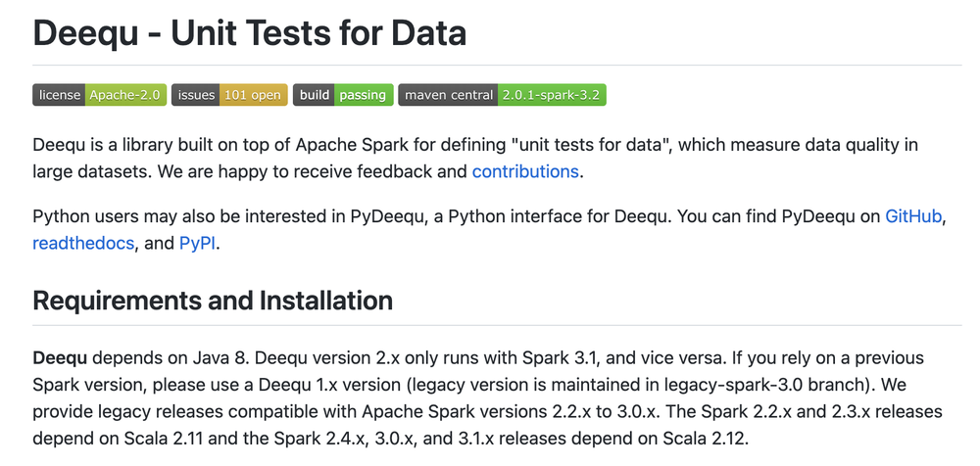Click the "Deequ - Unit Tests for Data" title
This screenshot has width=980, height=466.
[x=249, y=34]
